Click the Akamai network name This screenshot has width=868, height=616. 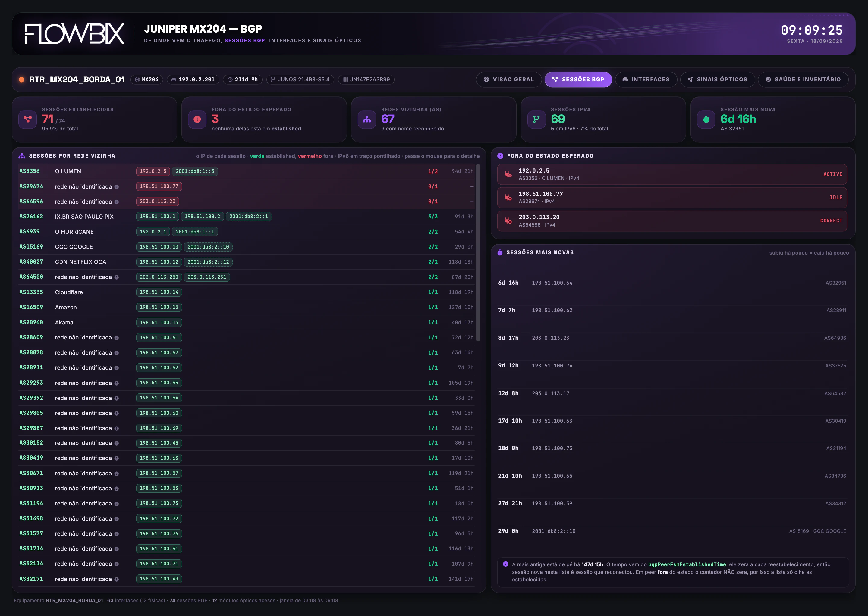65,322
